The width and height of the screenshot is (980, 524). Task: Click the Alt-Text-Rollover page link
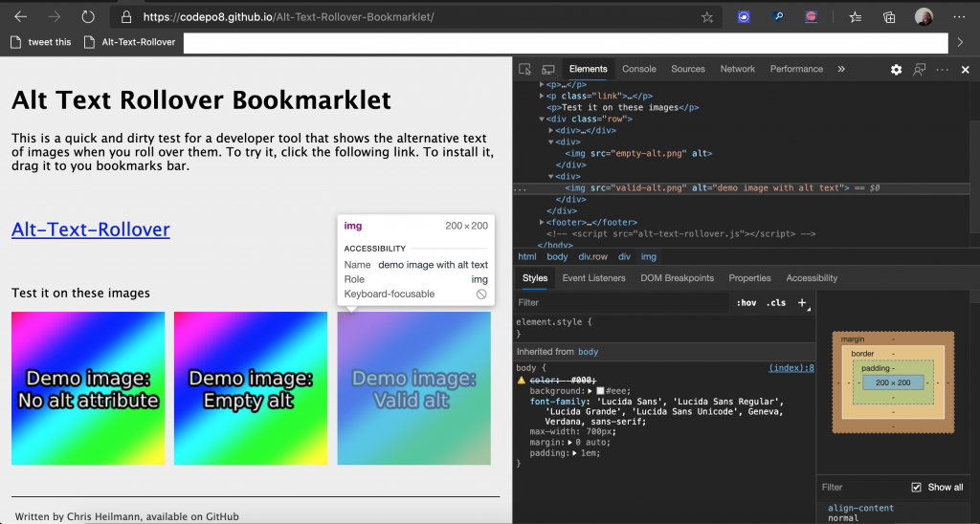tap(91, 229)
